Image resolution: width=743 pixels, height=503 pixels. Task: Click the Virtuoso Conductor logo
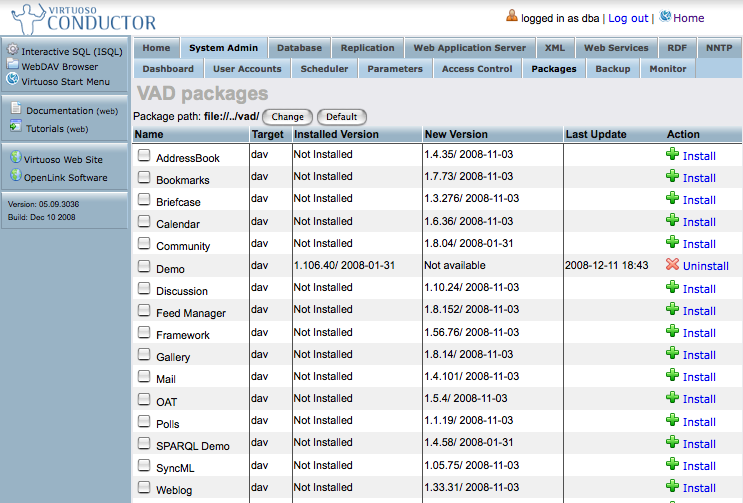coord(84,18)
